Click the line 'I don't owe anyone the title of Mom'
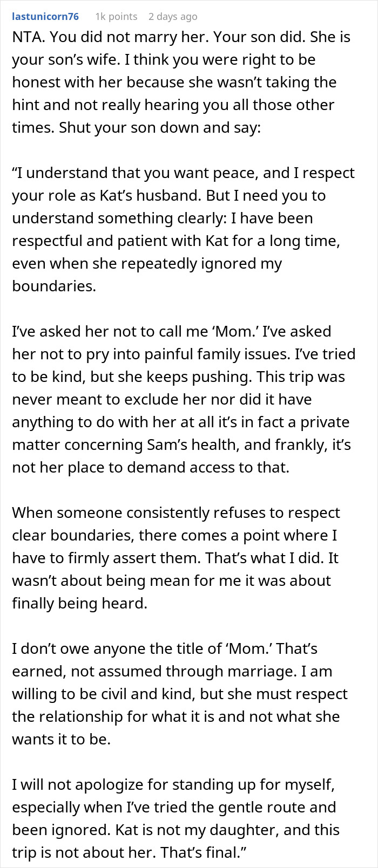The height and width of the screenshot is (868, 378). click(x=165, y=649)
